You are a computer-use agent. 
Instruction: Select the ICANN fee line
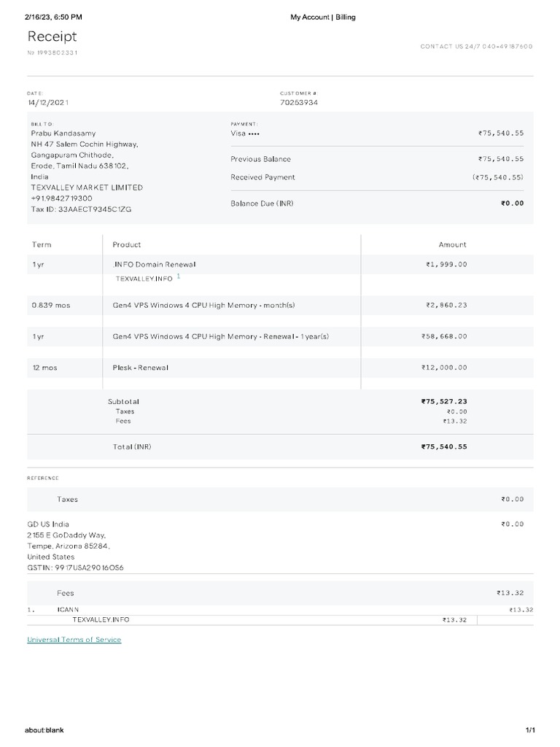point(69,609)
